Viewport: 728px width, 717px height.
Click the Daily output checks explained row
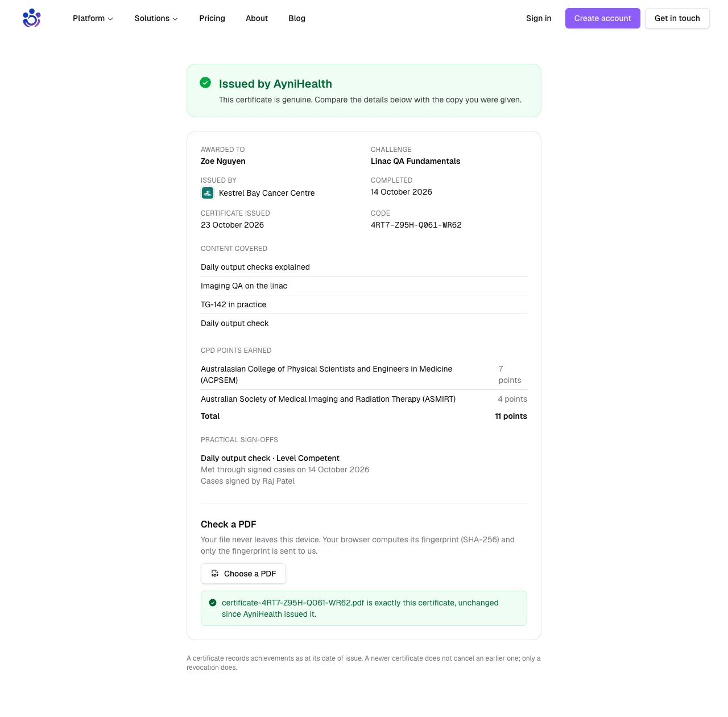(364, 267)
